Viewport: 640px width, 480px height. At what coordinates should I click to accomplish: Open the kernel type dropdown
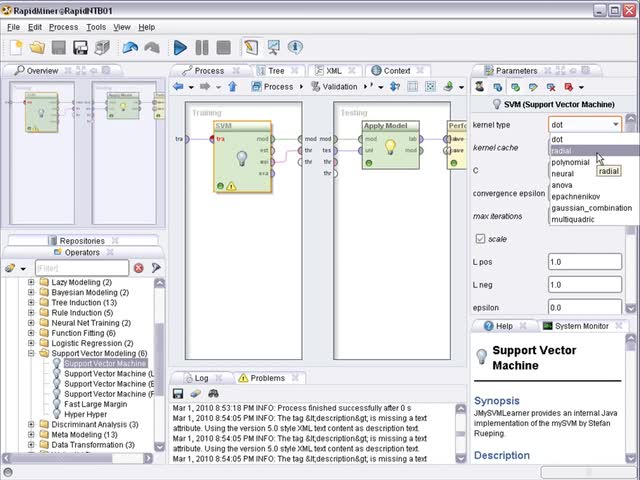pos(585,125)
